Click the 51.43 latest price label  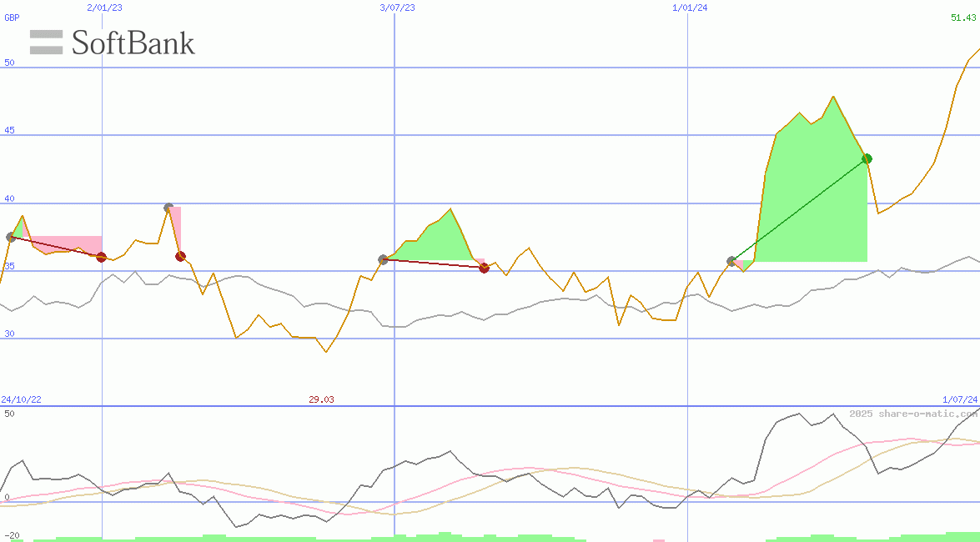963,18
